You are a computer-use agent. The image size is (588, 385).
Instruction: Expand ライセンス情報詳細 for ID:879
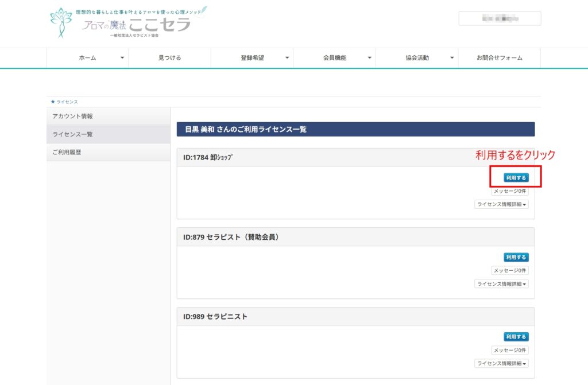click(x=501, y=284)
